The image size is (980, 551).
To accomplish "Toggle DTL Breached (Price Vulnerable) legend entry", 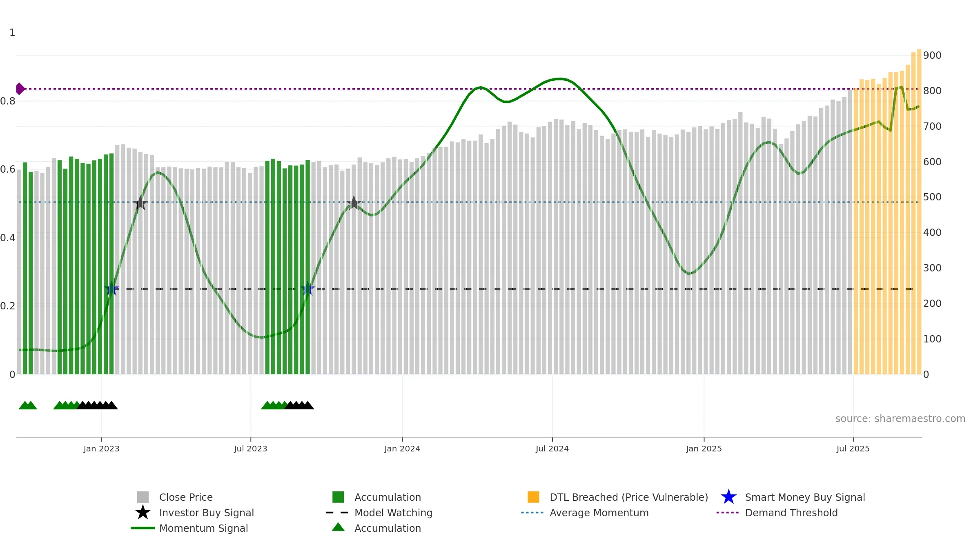I will 628,497.
